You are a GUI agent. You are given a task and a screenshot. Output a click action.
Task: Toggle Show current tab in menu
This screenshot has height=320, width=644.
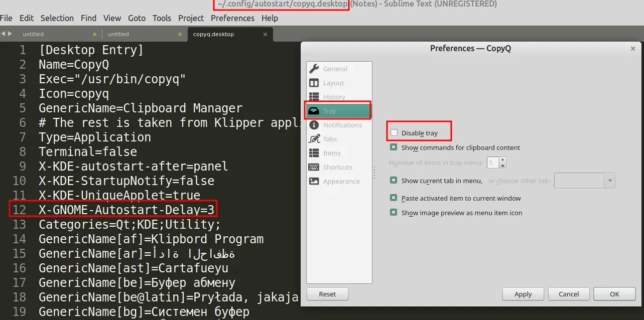pyautogui.click(x=394, y=181)
